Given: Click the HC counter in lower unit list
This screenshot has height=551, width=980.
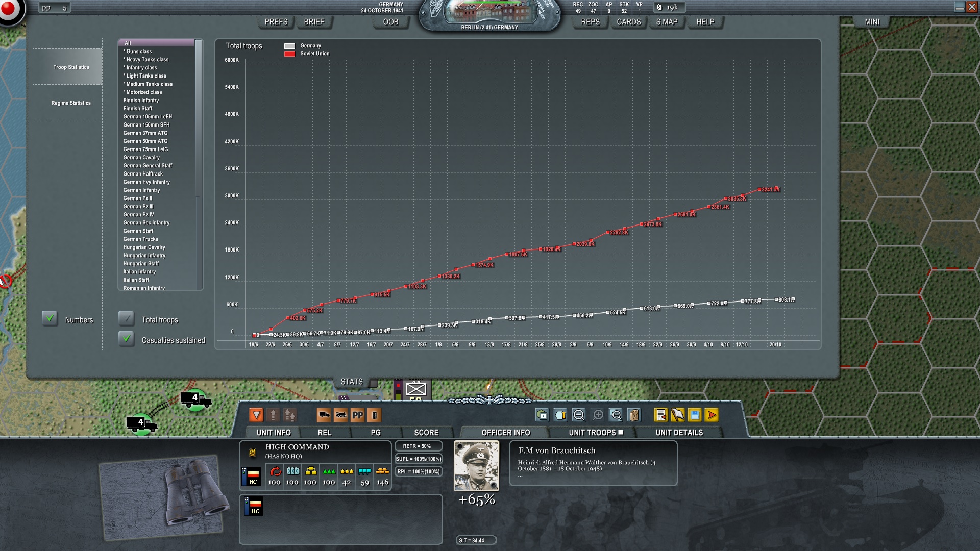Looking at the screenshot, I should click(254, 506).
